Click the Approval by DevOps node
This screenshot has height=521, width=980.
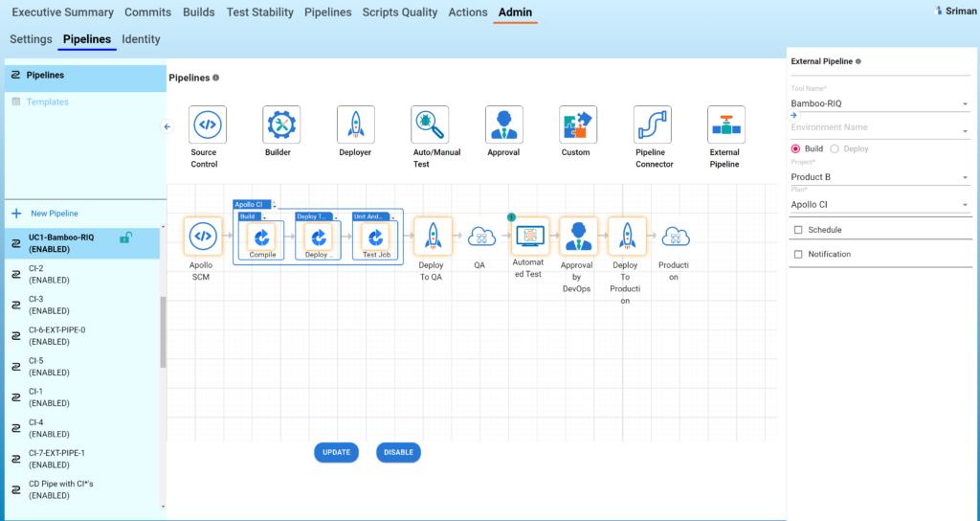[579, 237]
